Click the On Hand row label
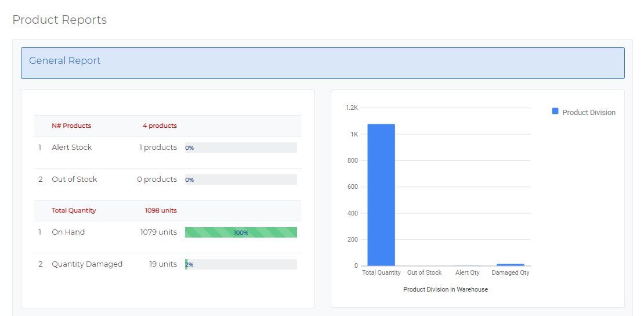Screen dimensions: 644x316 [x=68, y=232]
